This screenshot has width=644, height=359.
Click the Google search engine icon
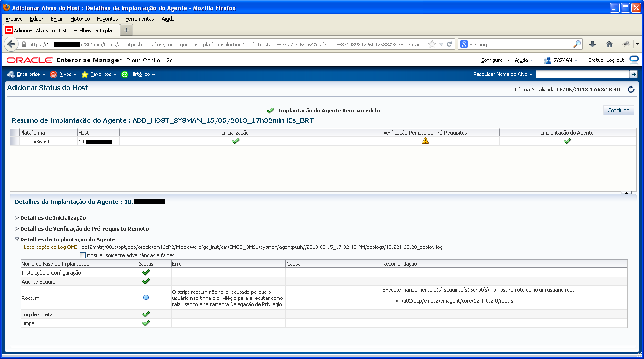pos(464,44)
